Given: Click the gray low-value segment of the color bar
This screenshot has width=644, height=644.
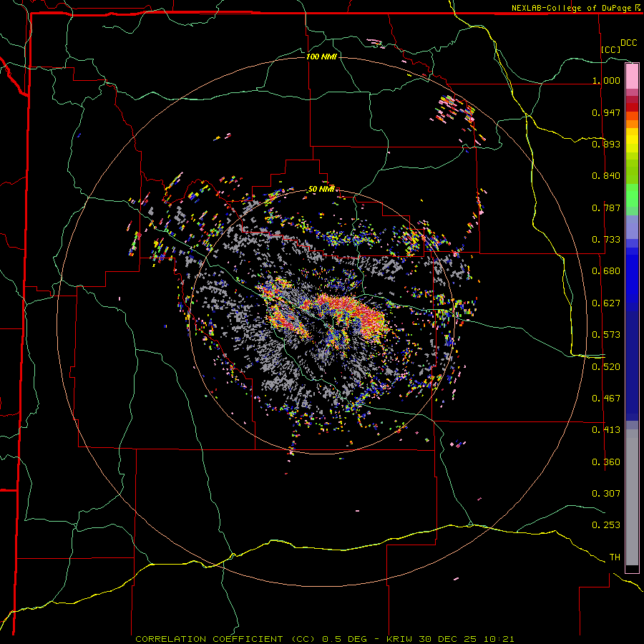Looking at the screenshot, I should (632, 497).
